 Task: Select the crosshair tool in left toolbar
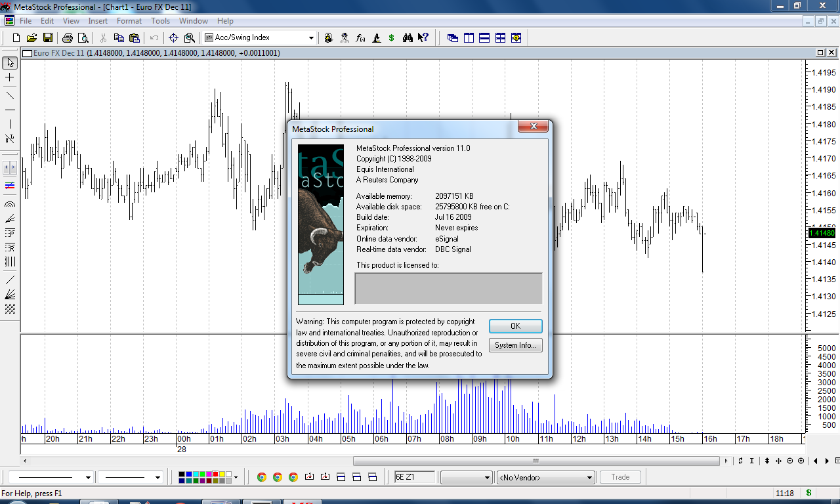10,77
